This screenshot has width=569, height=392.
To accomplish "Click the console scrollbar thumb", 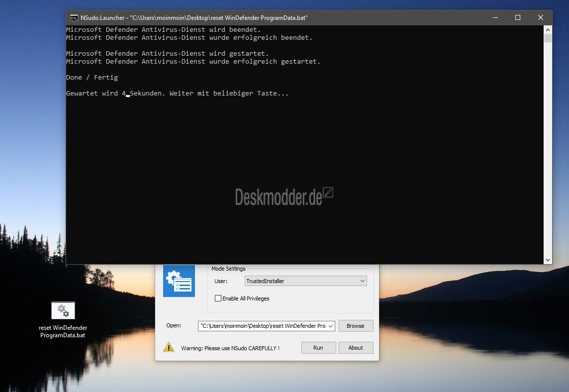I will point(548,38).
